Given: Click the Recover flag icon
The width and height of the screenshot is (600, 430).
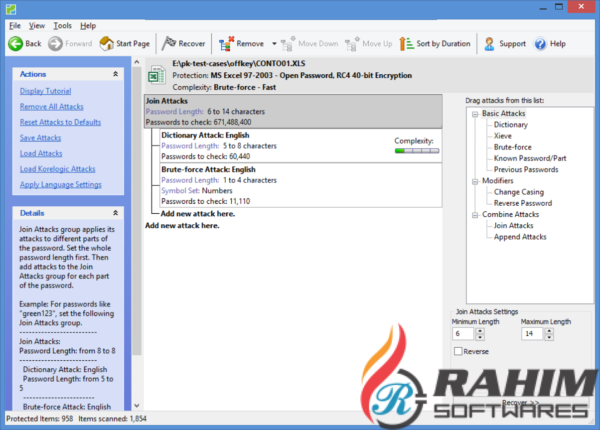Looking at the screenshot, I should click(x=169, y=43).
